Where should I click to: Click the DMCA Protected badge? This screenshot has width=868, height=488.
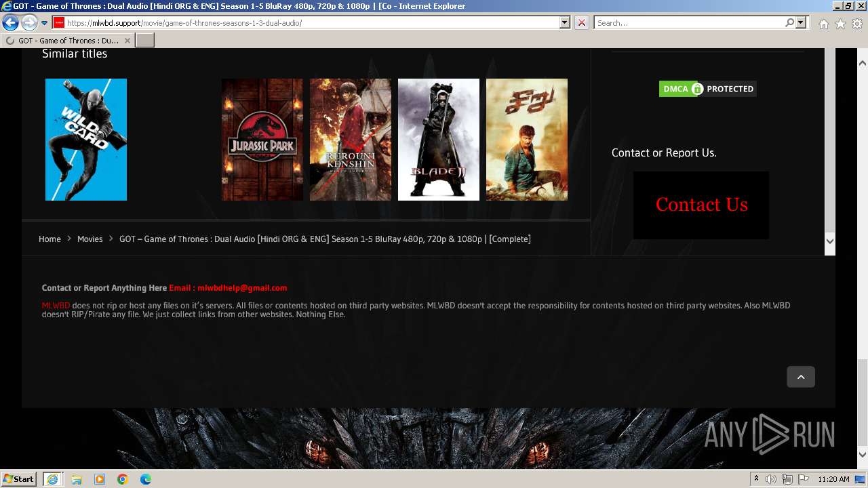[707, 89]
